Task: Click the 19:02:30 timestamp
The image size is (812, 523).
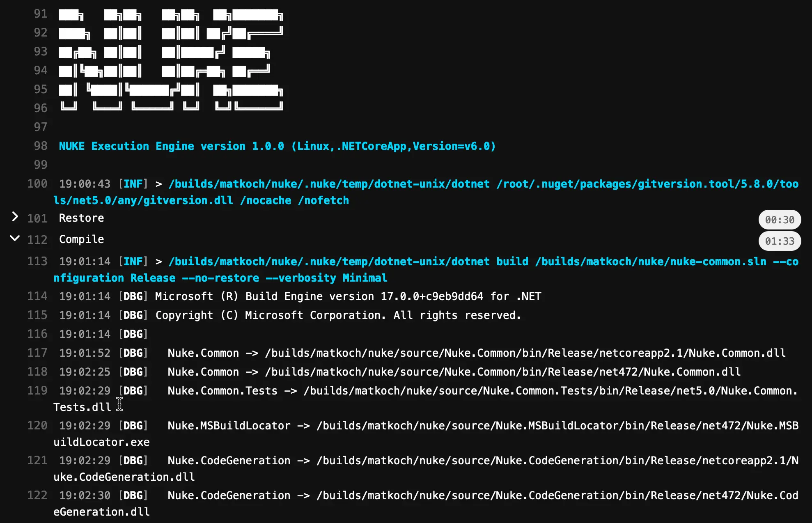Action: [85, 495]
